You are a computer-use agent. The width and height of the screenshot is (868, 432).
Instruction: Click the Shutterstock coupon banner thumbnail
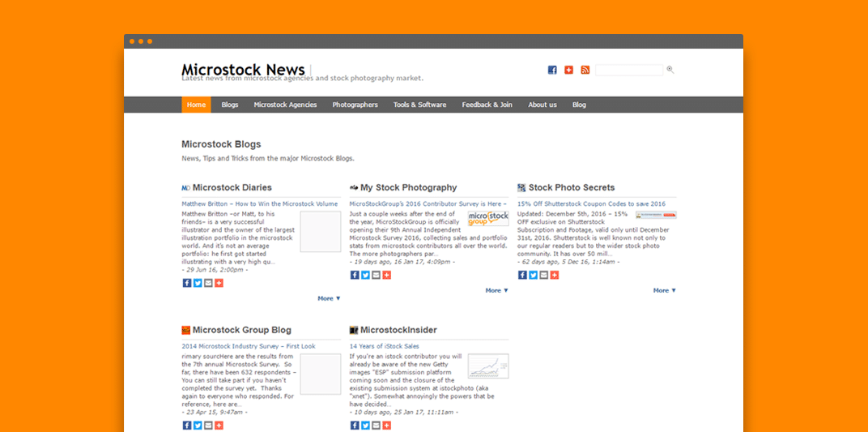coord(655,215)
